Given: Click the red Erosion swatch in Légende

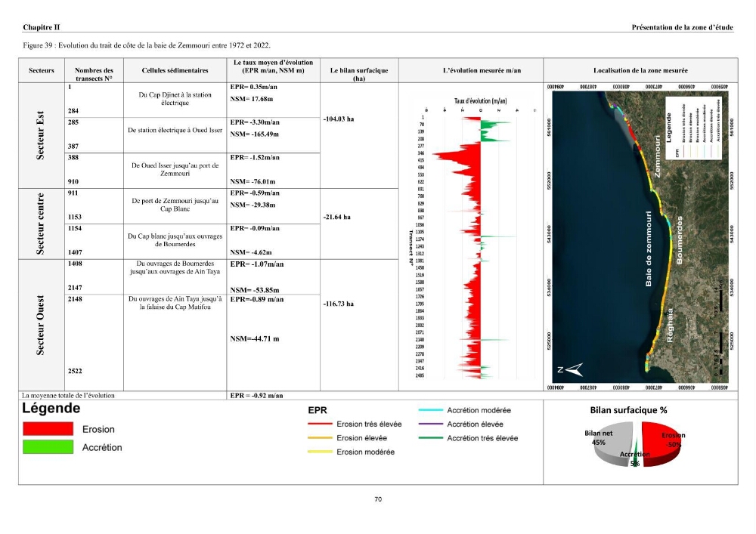Looking at the screenshot, I should (48, 428).
